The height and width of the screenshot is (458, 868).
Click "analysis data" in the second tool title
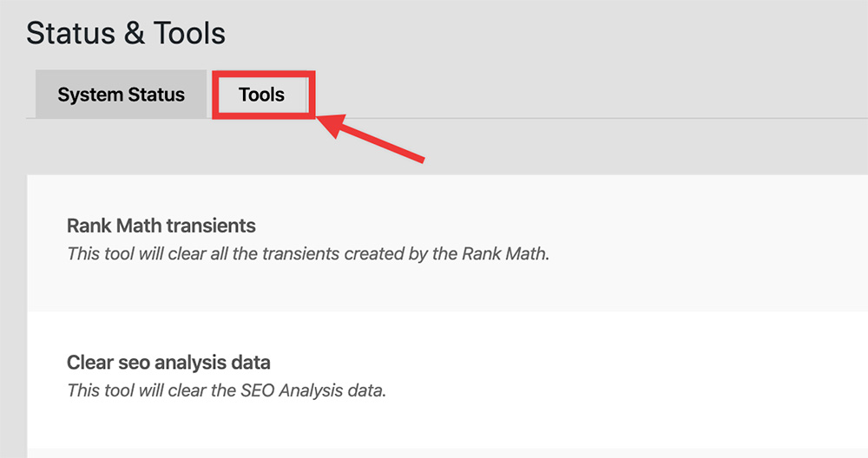tap(215, 362)
